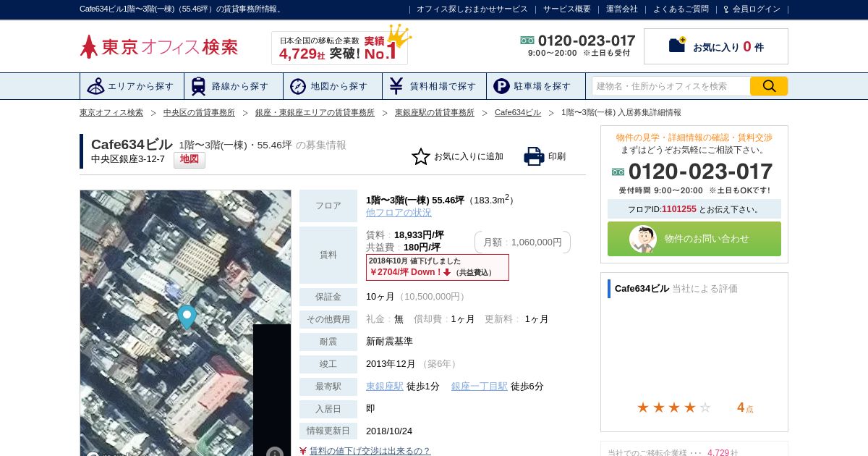Click the consultant avatar on inquiry button
The image size is (868, 456).
pos(643,239)
